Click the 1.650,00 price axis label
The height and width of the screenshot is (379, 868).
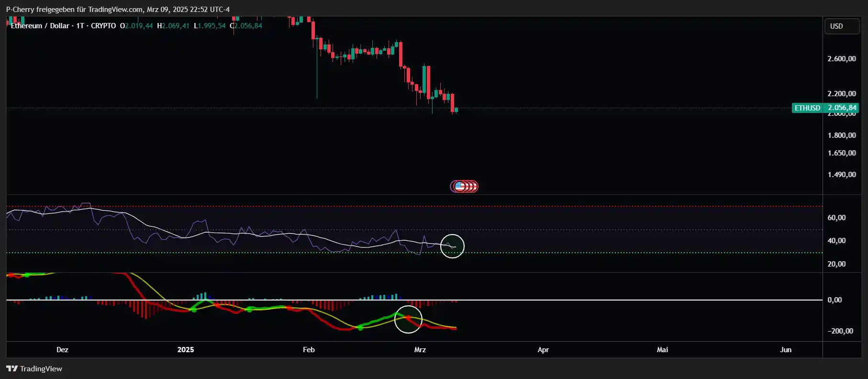pos(842,153)
